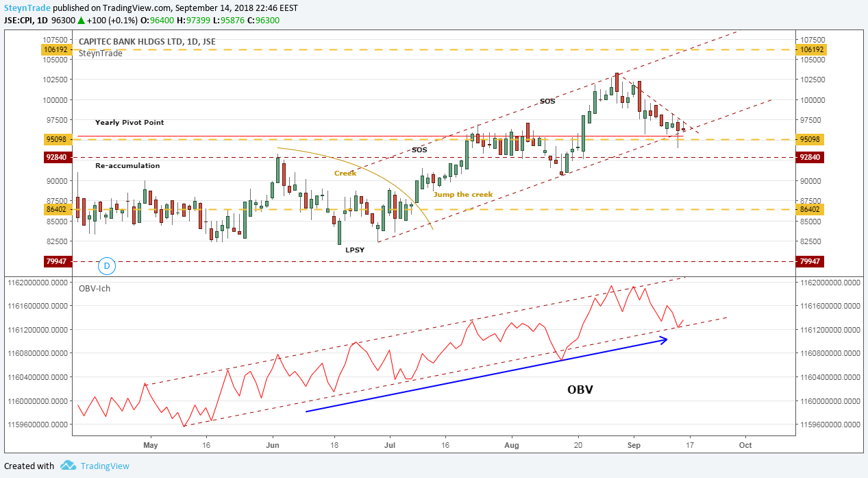The width and height of the screenshot is (868, 478).
Task: Click the Aug label on time axis
Action: tap(511, 444)
